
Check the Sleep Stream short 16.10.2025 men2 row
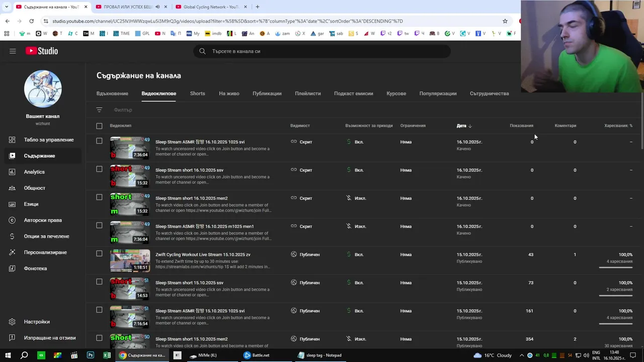99,197
